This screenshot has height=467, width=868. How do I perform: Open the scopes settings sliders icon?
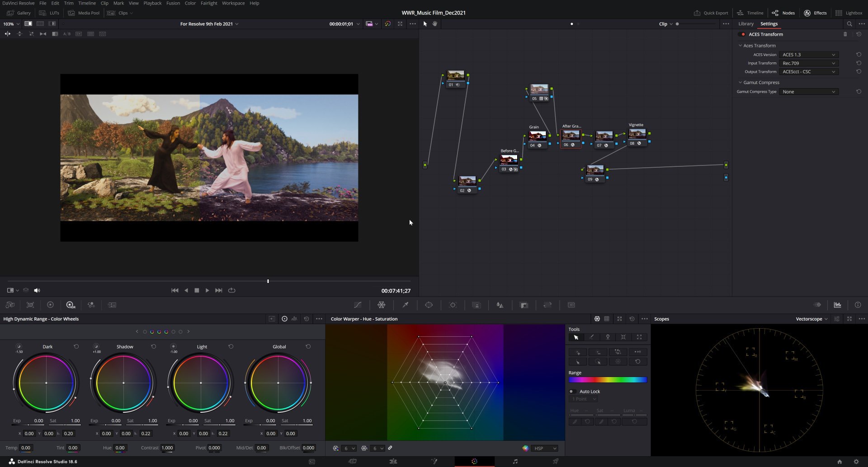coord(837,319)
